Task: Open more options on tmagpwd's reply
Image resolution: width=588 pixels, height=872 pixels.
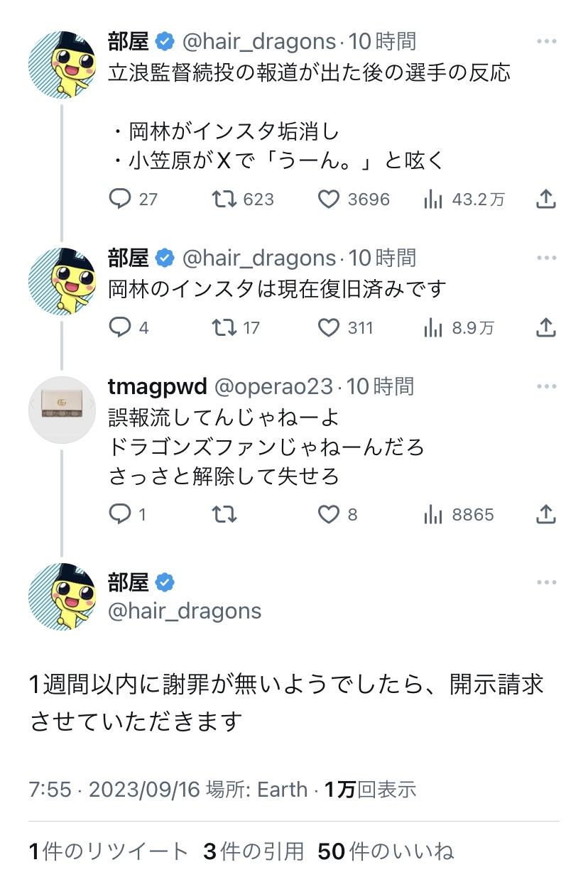Action: pos(546,387)
